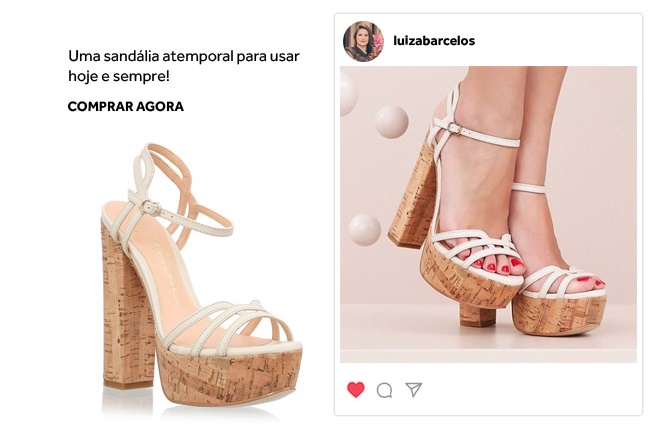Open the Instagram photo of the worn sandals
The image size is (660, 432).
tap(488, 214)
